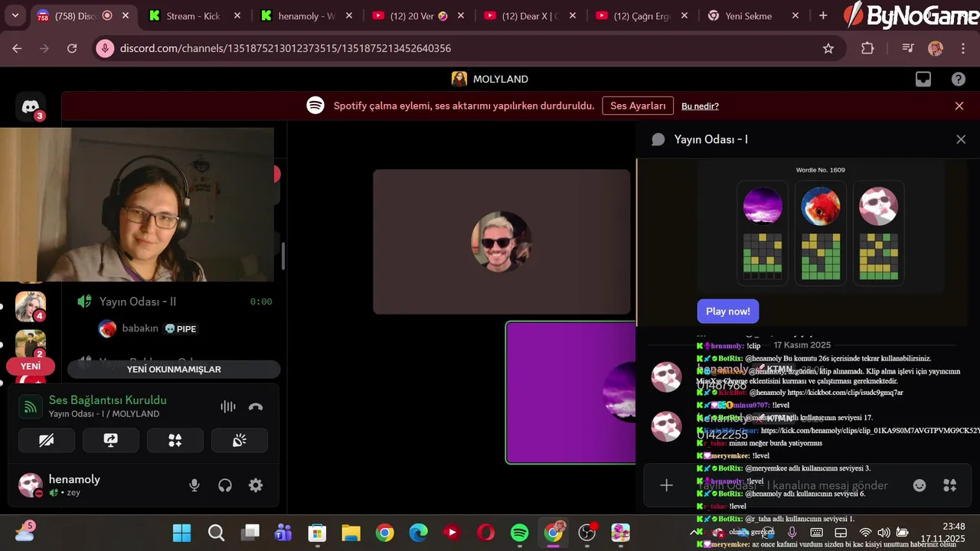Viewport: 980px width, 551px height.
Task: Close the Yayın Odası - I chat panel
Action: click(x=961, y=139)
